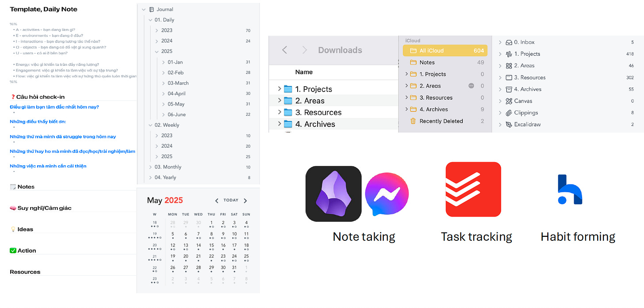Open the Todoist app icon
The width and height of the screenshot is (644, 308).
(473, 190)
